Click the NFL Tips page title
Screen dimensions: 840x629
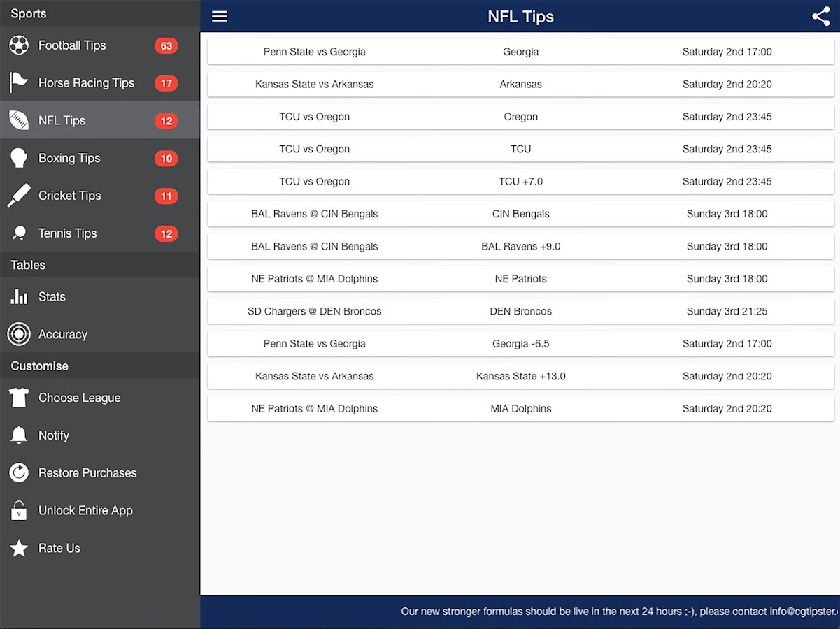pos(521,17)
